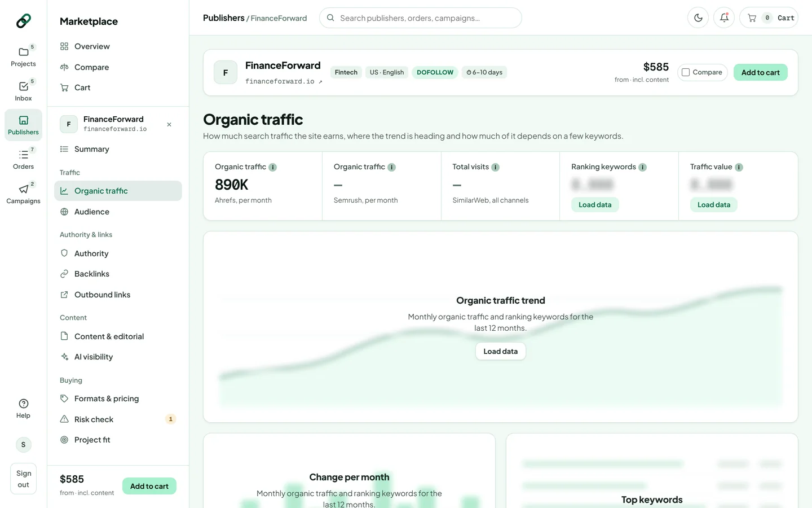
Task: Open Formats & pricing section
Action: [118, 398]
